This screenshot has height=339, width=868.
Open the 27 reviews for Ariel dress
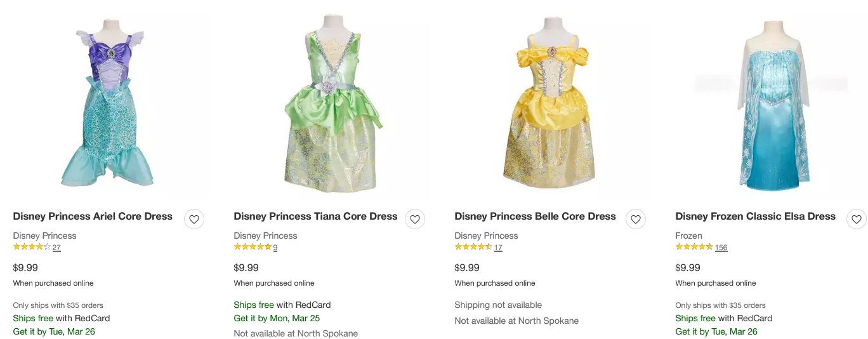56,248
